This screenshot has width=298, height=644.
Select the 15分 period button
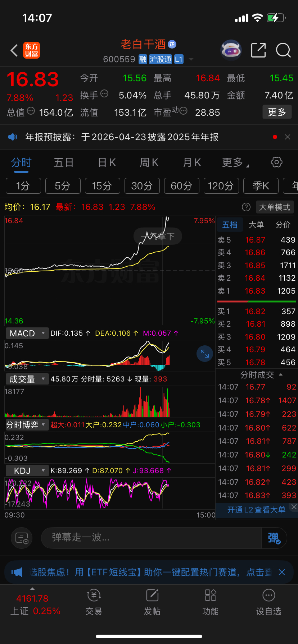click(102, 186)
